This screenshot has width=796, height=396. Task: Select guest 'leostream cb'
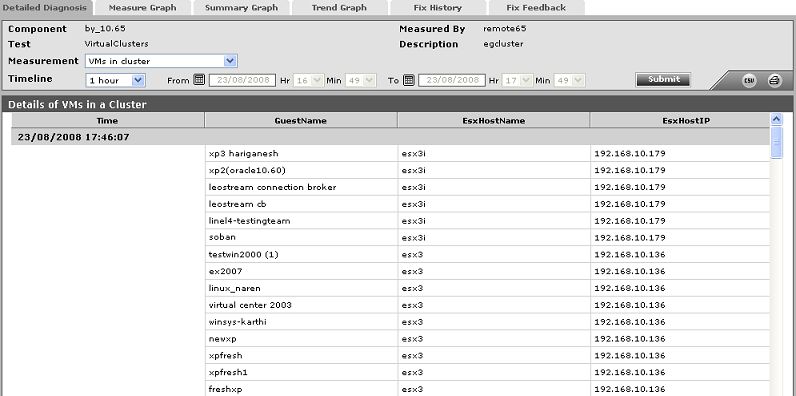coord(237,204)
